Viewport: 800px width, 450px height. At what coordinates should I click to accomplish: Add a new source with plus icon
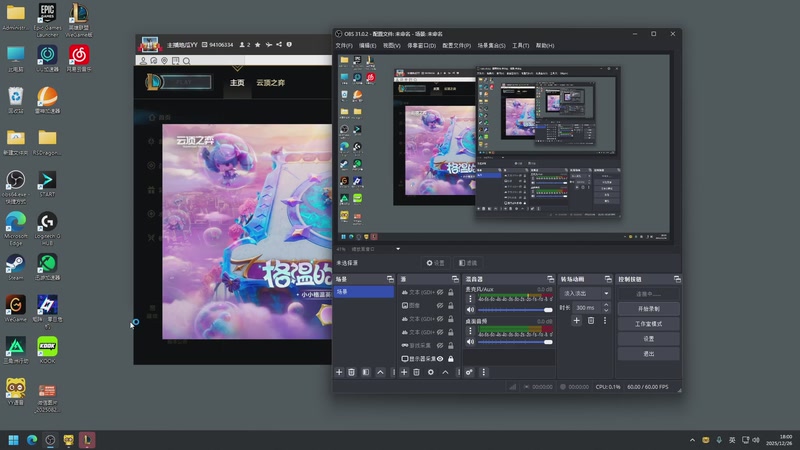(x=404, y=372)
